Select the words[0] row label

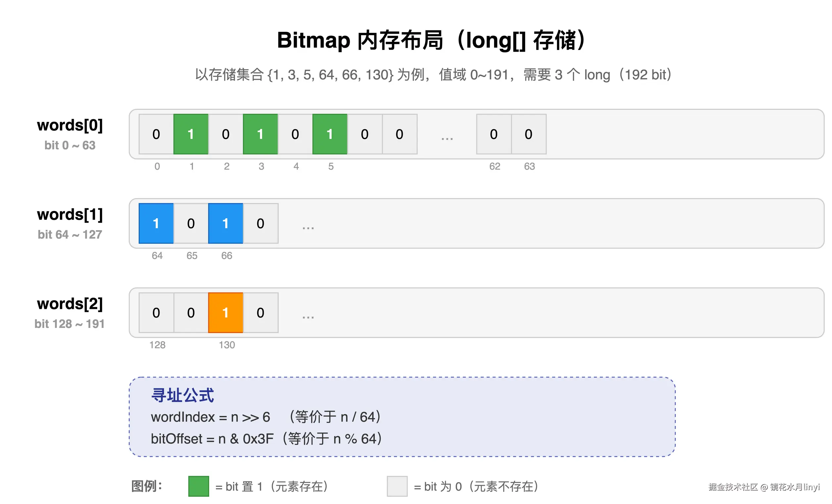[70, 125]
